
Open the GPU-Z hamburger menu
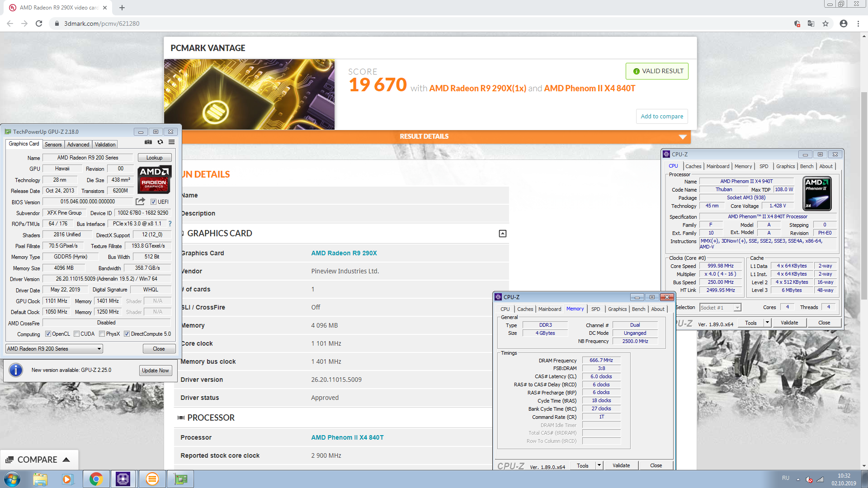[172, 142]
